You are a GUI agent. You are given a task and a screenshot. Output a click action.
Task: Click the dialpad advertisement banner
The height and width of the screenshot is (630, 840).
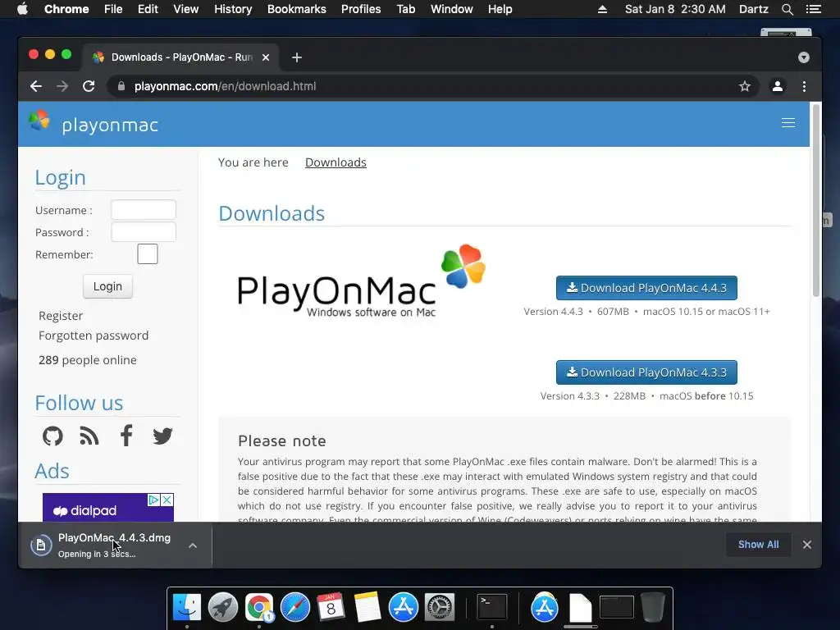[108, 507]
